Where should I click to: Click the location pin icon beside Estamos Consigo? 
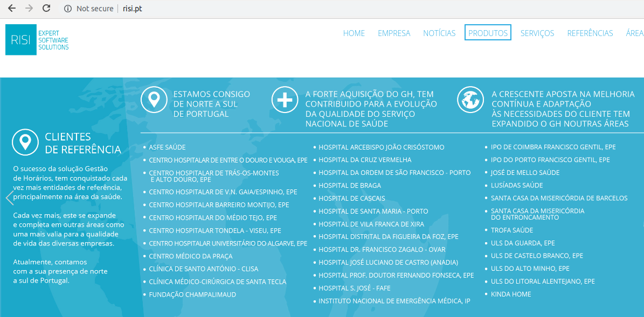[x=154, y=100]
